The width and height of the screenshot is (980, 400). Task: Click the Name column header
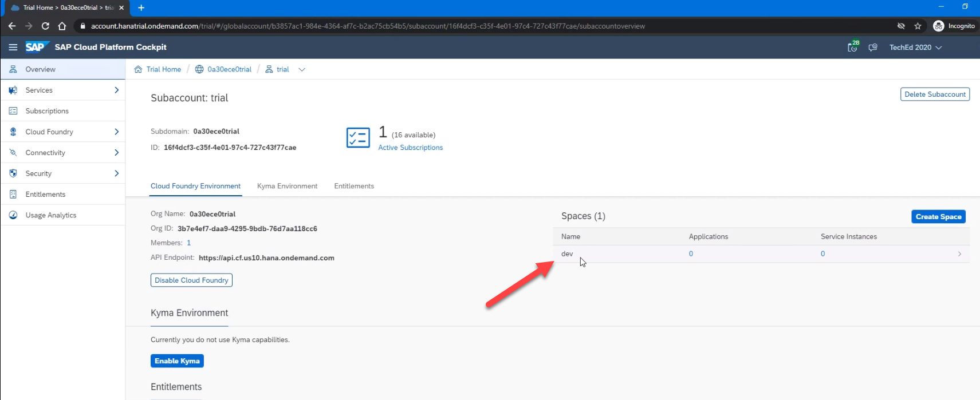pyautogui.click(x=570, y=237)
